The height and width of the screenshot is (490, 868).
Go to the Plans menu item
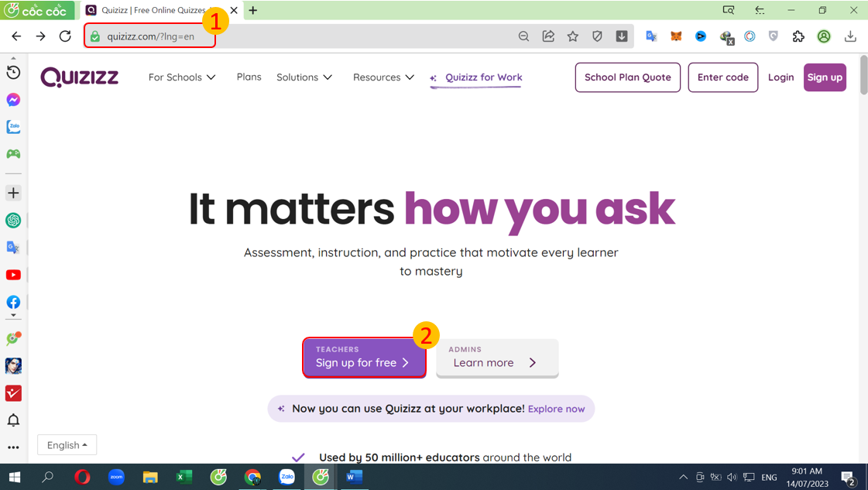point(249,77)
